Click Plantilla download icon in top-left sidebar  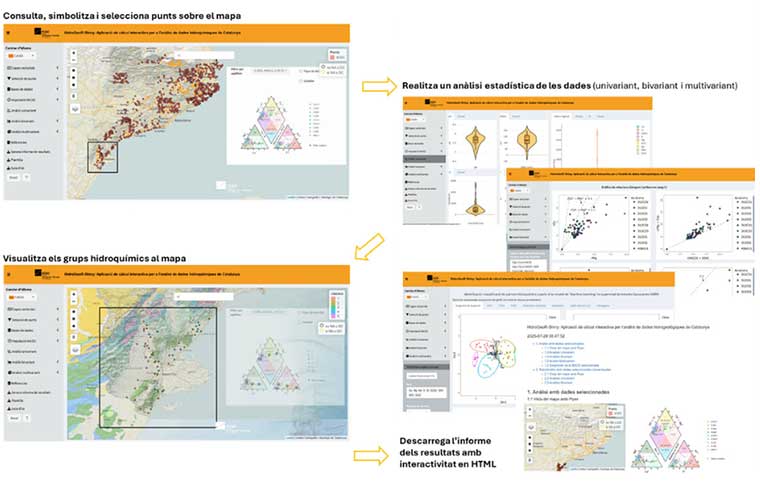[9, 159]
